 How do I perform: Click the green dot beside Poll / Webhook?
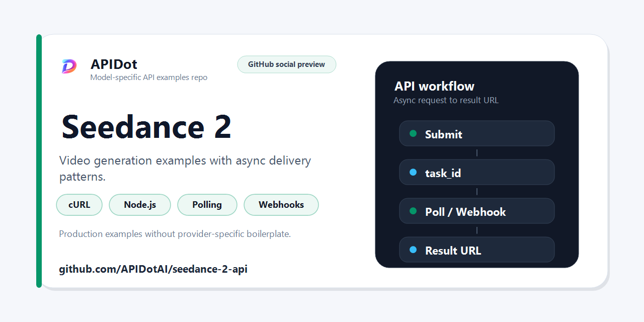coord(413,211)
